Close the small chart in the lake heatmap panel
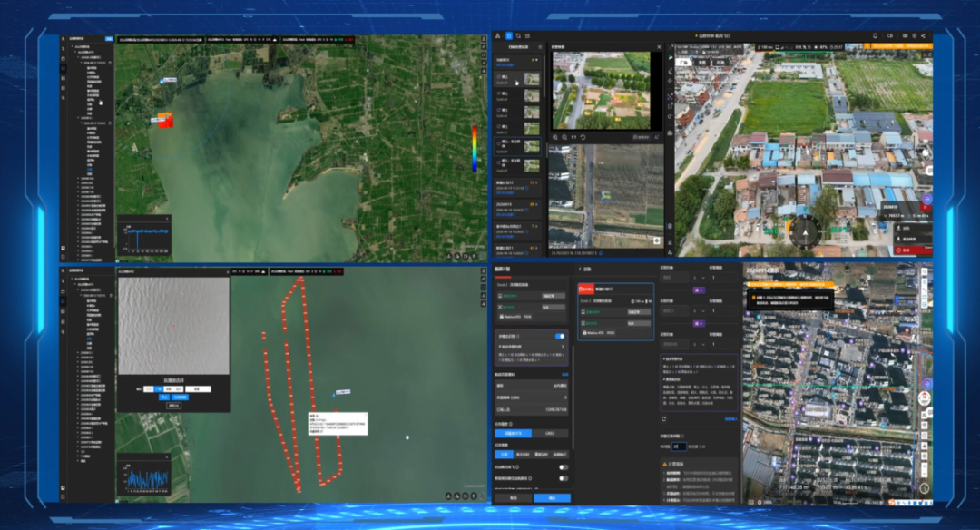980x530 pixels. (x=167, y=219)
